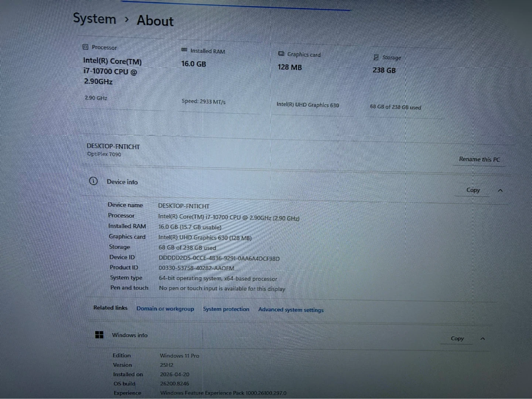This screenshot has height=399, width=532.
Task: Copy the Device info details
Action: tap(473, 190)
